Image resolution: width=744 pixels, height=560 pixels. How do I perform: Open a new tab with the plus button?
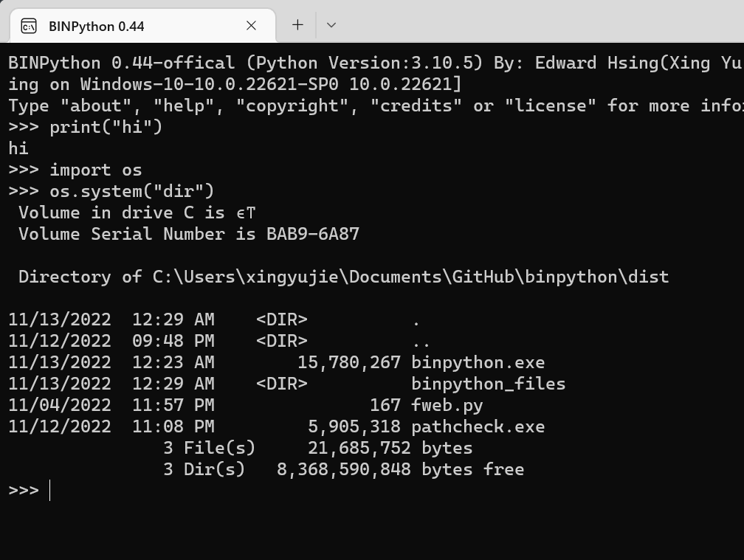click(297, 25)
